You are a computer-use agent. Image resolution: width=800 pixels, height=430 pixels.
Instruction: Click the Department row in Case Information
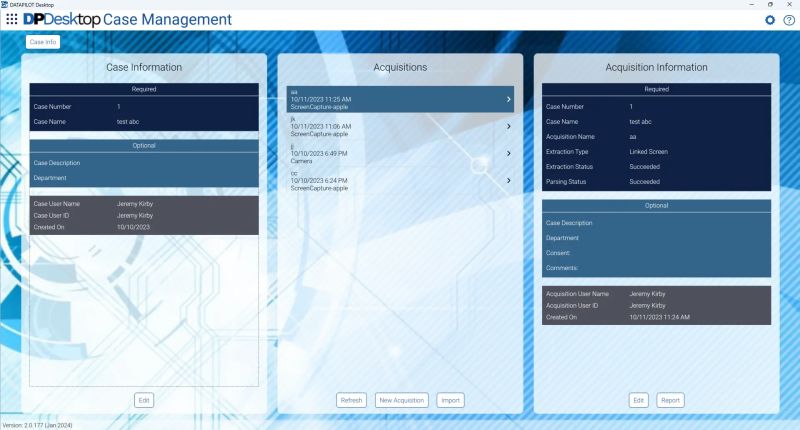click(x=144, y=178)
